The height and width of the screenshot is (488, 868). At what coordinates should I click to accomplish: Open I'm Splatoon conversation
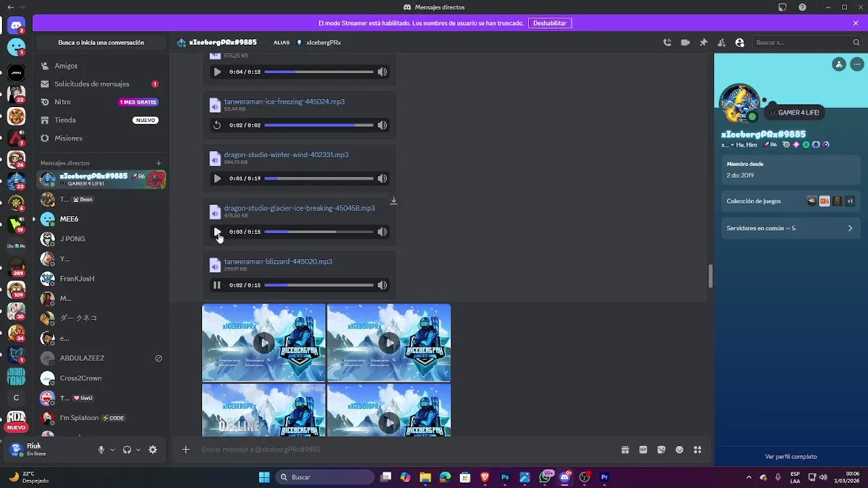pyautogui.click(x=102, y=418)
